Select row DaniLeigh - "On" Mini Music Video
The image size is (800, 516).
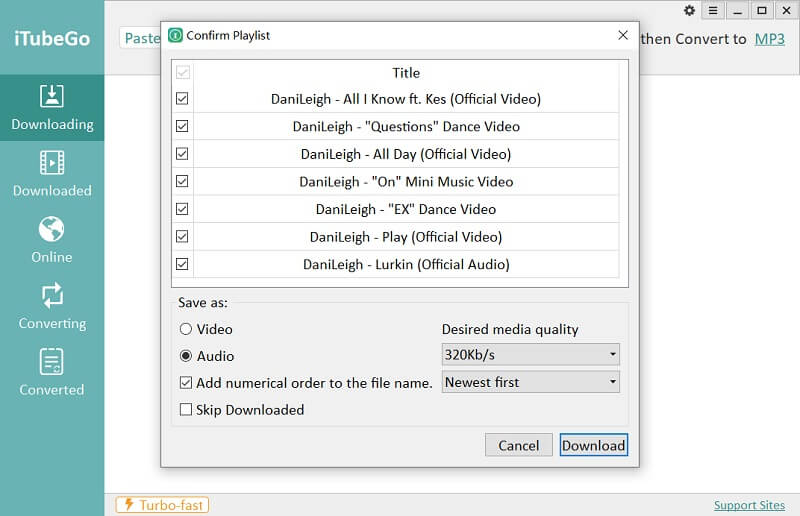point(406,181)
